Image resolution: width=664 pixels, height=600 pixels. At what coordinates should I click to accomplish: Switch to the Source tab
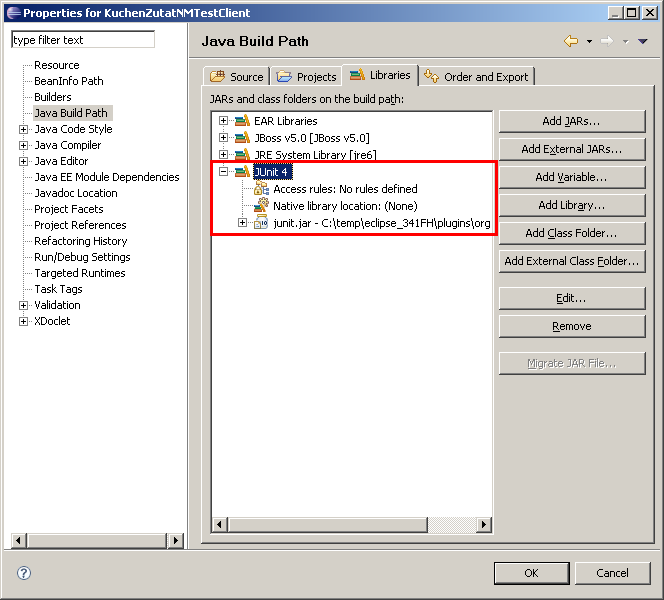pyautogui.click(x=236, y=77)
